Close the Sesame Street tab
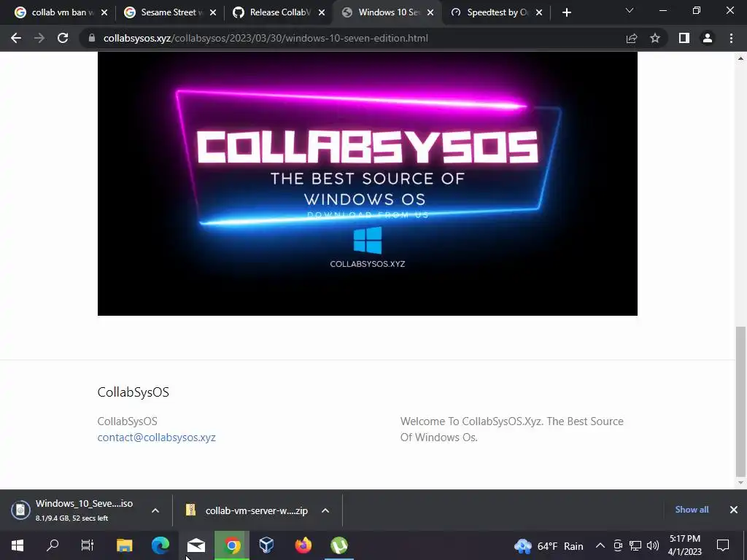747x560 pixels. coord(213,12)
